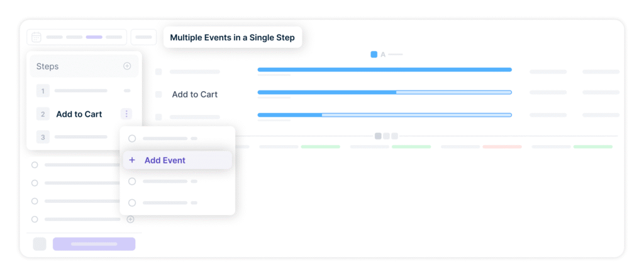Click the step number 2 badge

[x=43, y=114]
